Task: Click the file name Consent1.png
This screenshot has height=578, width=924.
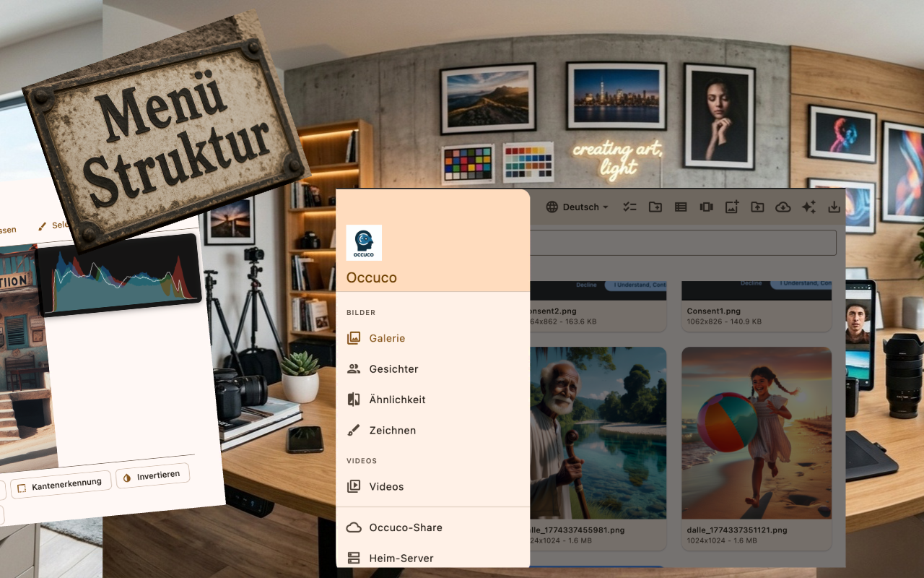Action: pyautogui.click(x=715, y=311)
